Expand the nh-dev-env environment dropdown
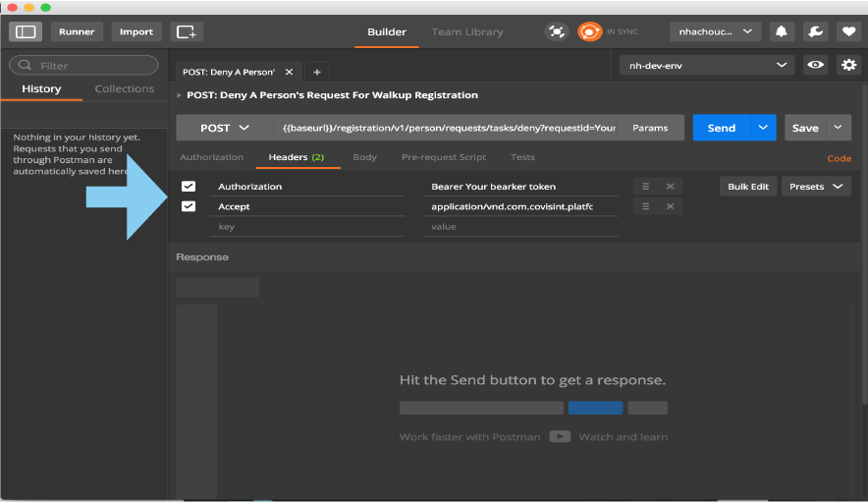The height and width of the screenshot is (502, 868). click(707, 65)
